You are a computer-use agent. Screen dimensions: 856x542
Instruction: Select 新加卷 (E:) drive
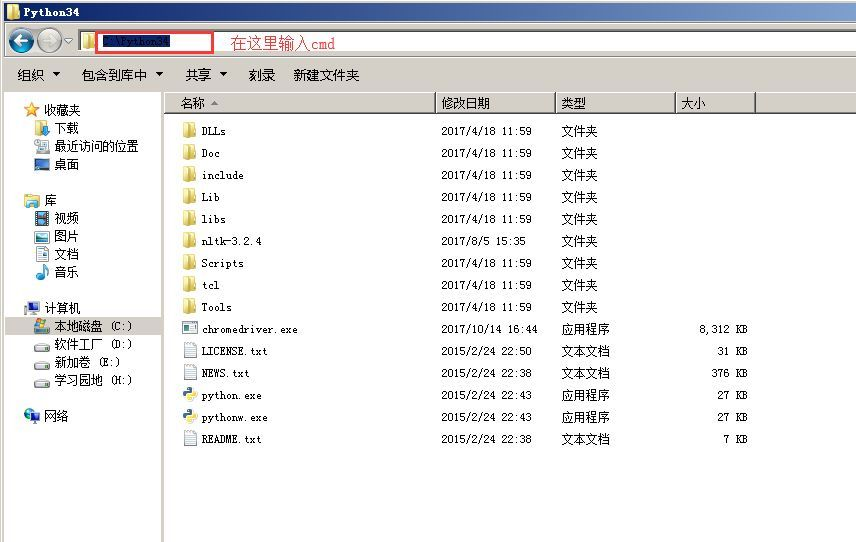(x=77, y=362)
